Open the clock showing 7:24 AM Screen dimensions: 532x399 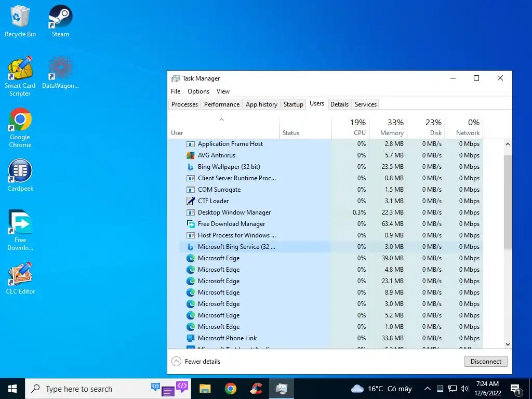(x=487, y=389)
